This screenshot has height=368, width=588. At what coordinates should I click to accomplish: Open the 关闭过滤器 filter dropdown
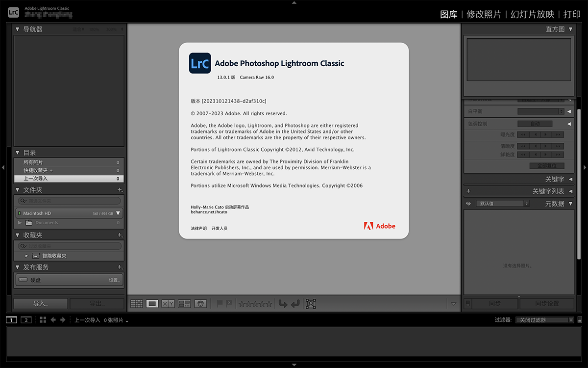click(544, 320)
